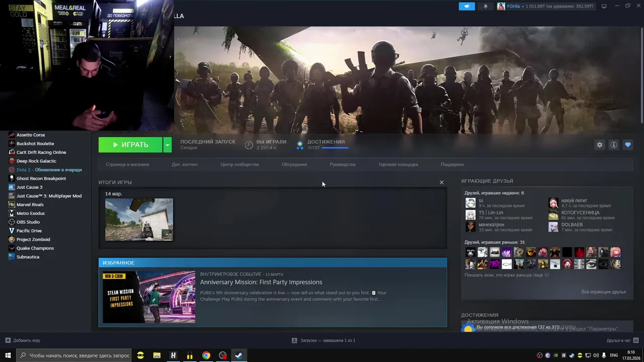Click the Subnautica game icon
This screenshot has width=644, height=362.
[x=12, y=257]
